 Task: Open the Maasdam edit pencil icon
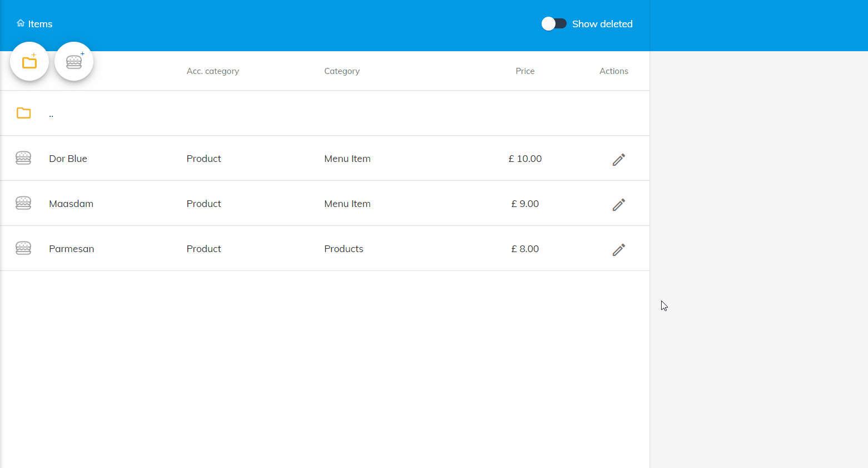click(618, 205)
